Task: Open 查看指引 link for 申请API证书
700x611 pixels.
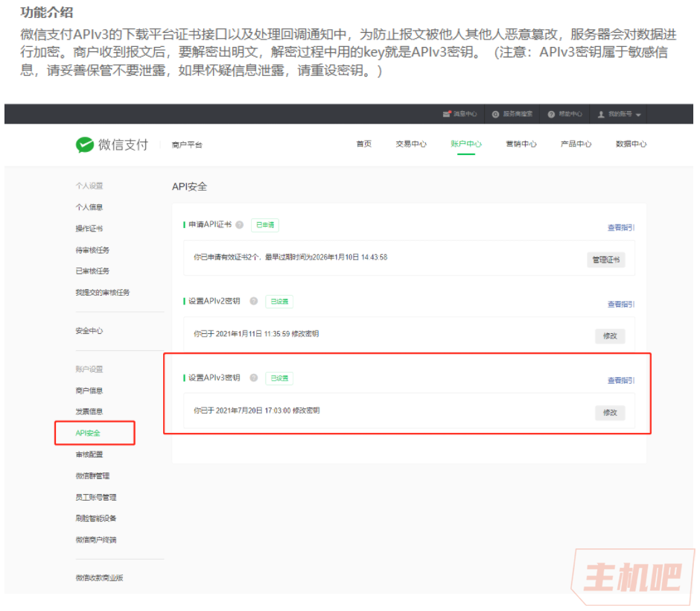Action: tap(621, 228)
